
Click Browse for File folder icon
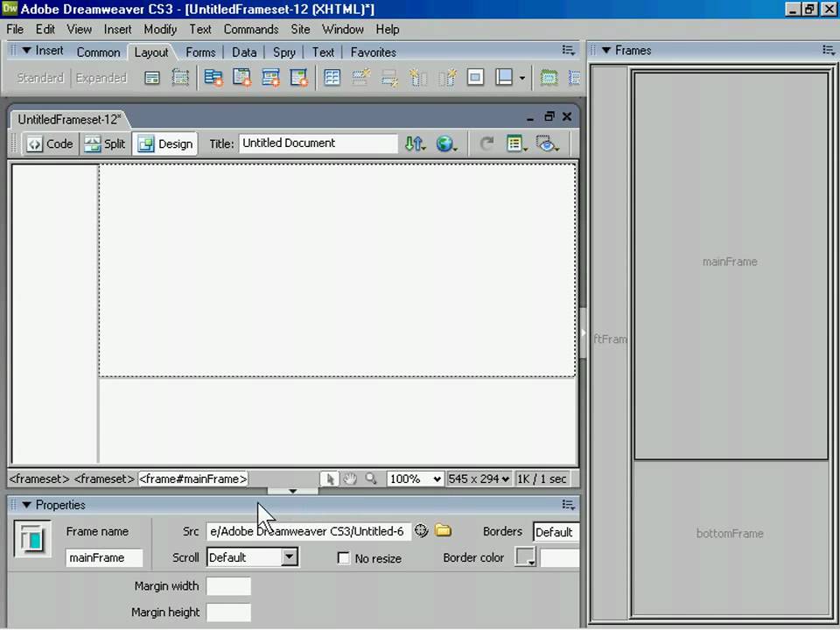click(x=443, y=531)
